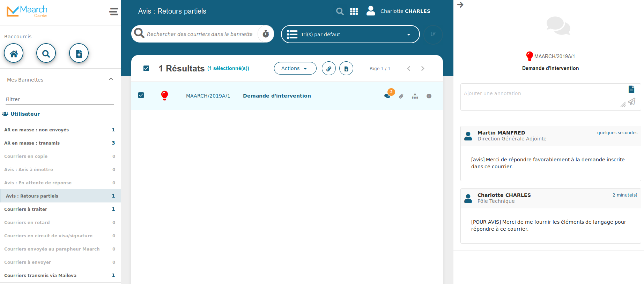Open attachments paperclip of MAARCH/2019A/1
644x284 pixels.
click(401, 96)
